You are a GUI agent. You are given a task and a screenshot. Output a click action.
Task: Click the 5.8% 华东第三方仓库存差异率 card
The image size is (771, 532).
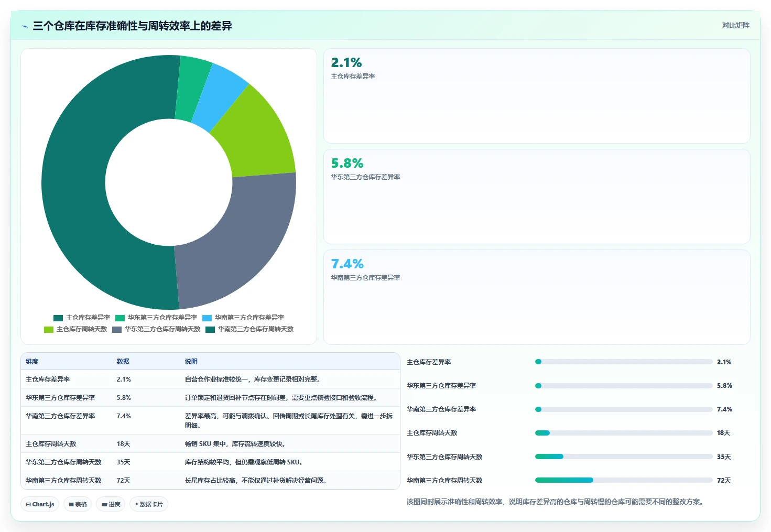[537, 197]
